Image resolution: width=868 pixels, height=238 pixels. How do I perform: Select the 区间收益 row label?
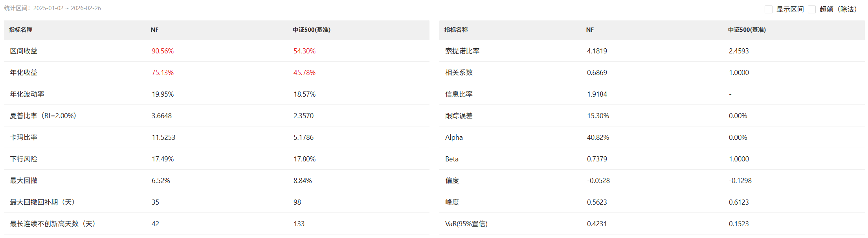coord(24,51)
